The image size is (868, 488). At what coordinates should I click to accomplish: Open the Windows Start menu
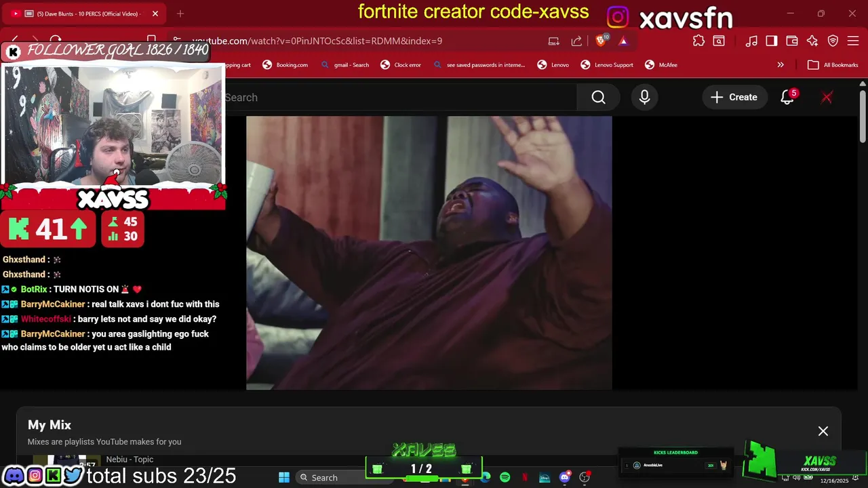pyautogui.click(x=284, y=478)
